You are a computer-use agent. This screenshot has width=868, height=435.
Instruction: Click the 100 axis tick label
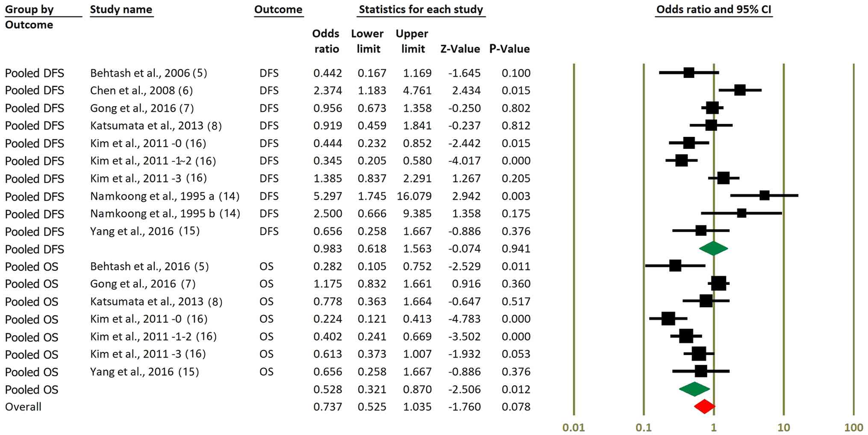(x=853, y=427)
